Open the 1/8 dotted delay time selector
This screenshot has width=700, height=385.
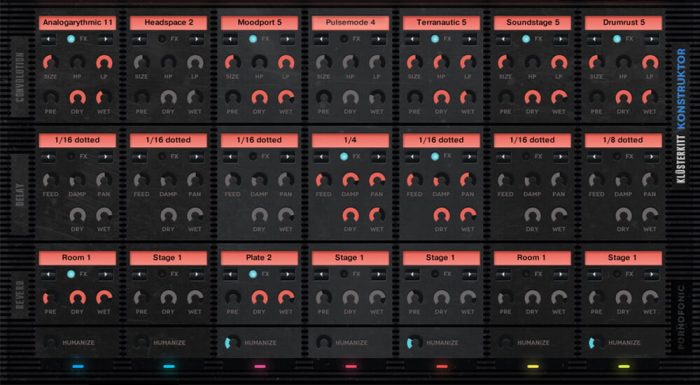(623, 140)
